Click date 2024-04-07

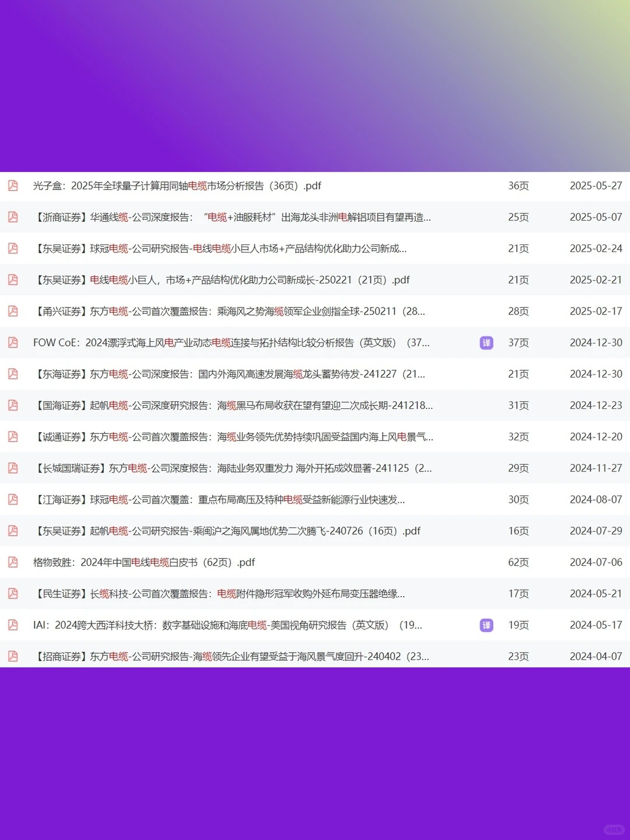[596, 656]
